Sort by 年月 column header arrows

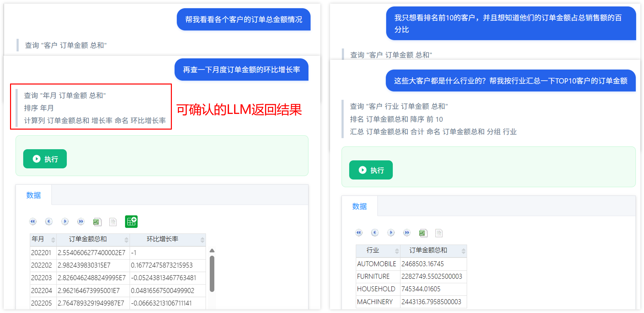pos(53,240)
